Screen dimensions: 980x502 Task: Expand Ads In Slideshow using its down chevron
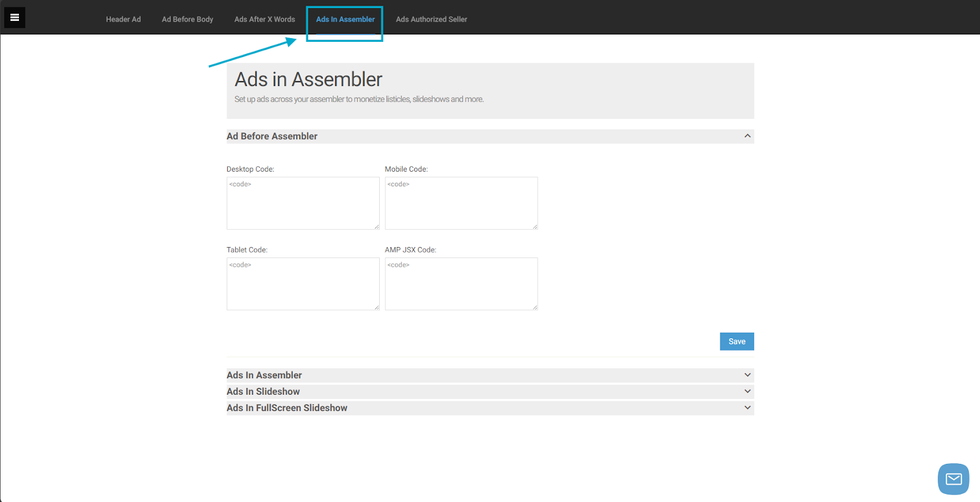[x=746, y=391]
